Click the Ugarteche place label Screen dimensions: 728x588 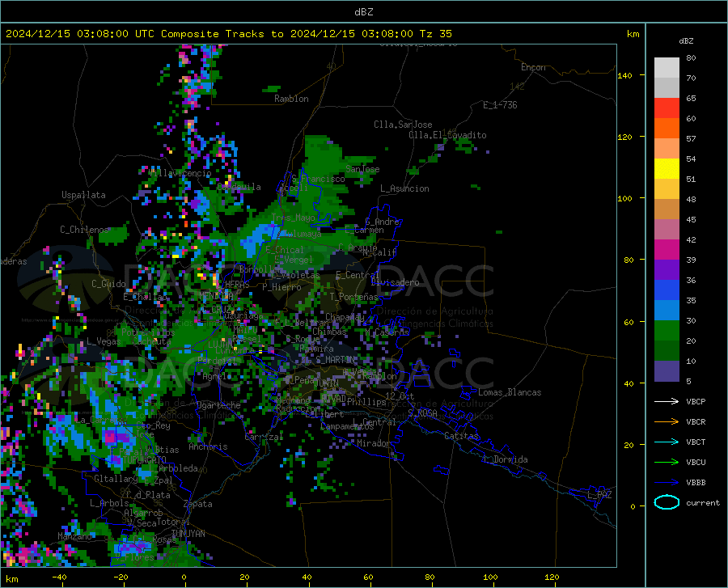pos(218,405)
